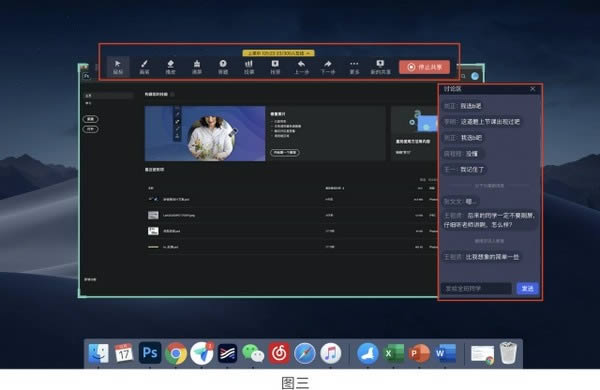The height and width of the screenshot is (390, 600).
Task: Sort recent files by last-opened column header
Action: click(334, 188)
